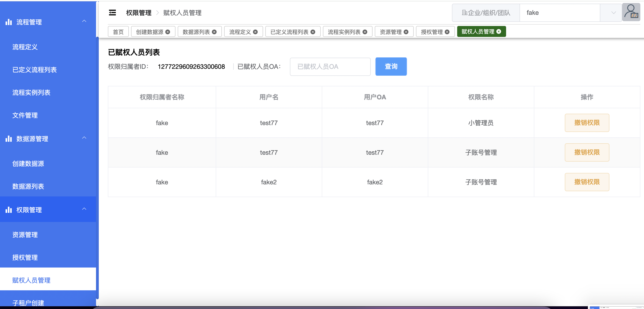
Task: Click the 用户OA column header
Action: 375,97
